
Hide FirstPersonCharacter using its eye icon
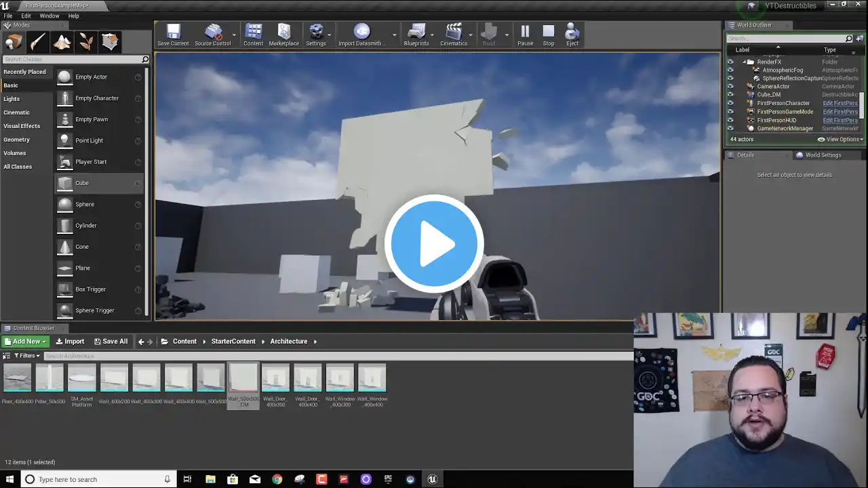(x=730, y=103)
